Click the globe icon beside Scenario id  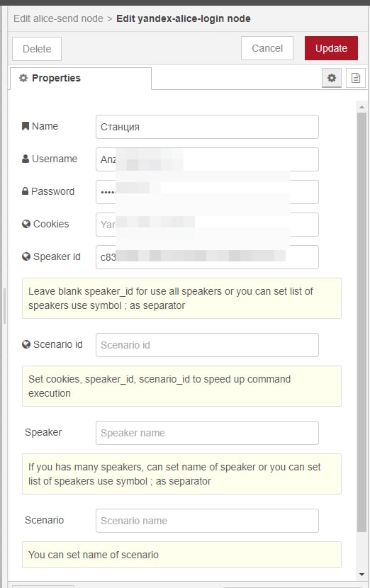pos(26,344)
